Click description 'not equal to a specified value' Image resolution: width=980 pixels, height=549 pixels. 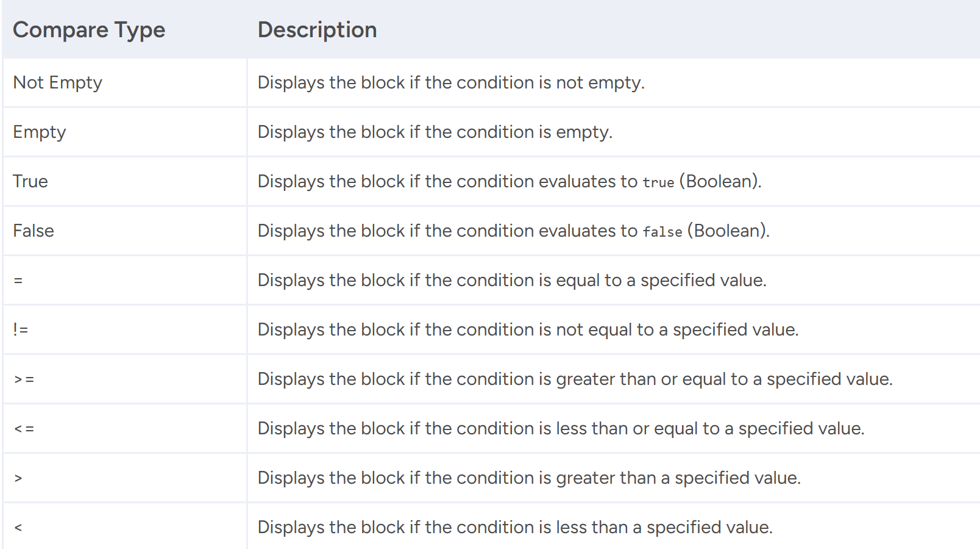528,329
